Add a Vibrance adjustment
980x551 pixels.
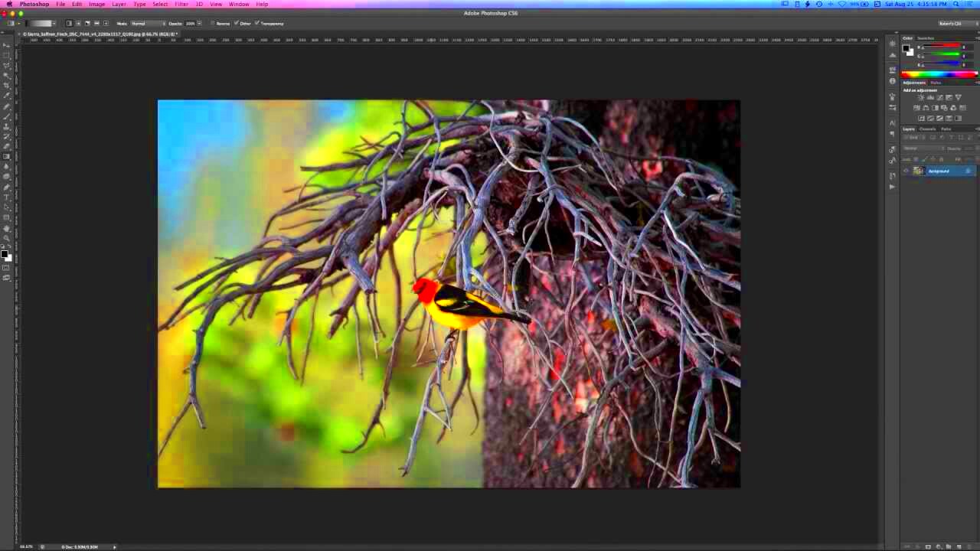959,97
